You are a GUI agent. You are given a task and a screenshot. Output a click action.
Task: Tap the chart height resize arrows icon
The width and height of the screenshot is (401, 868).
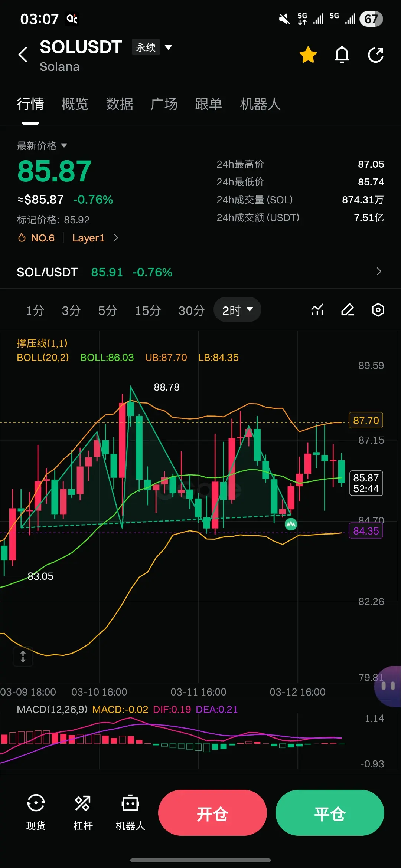click(x=23, y=657)
